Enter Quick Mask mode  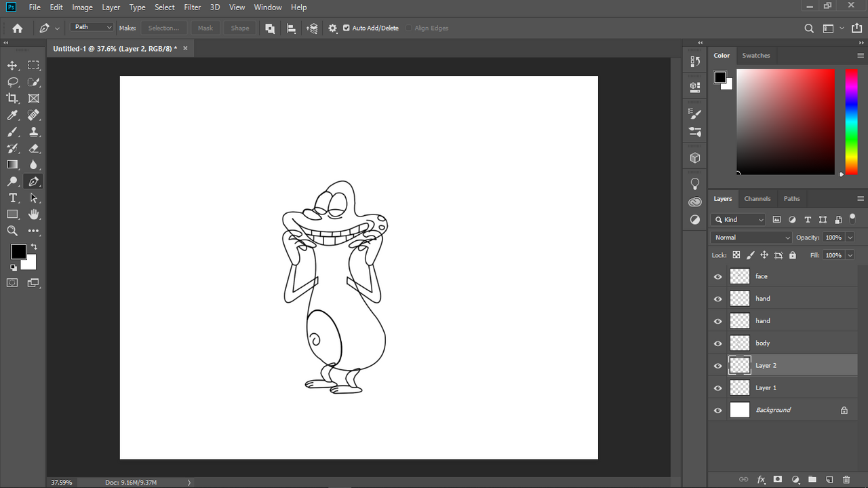point(12,282)
